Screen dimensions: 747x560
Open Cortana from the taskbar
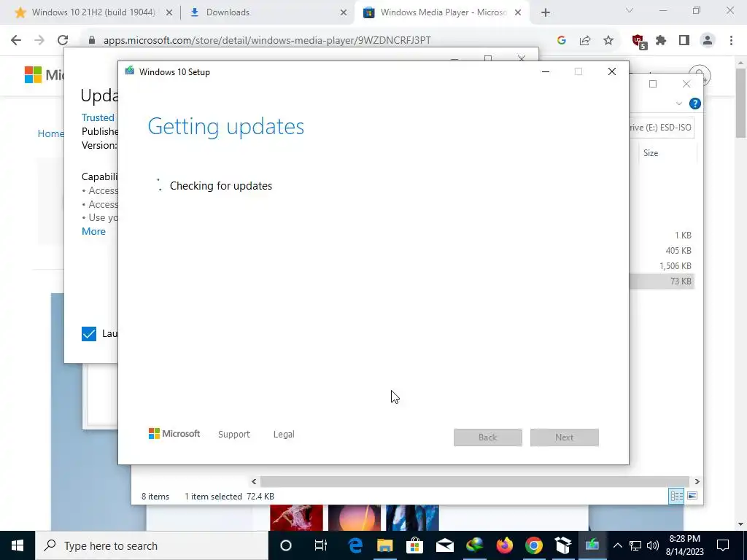286,545
